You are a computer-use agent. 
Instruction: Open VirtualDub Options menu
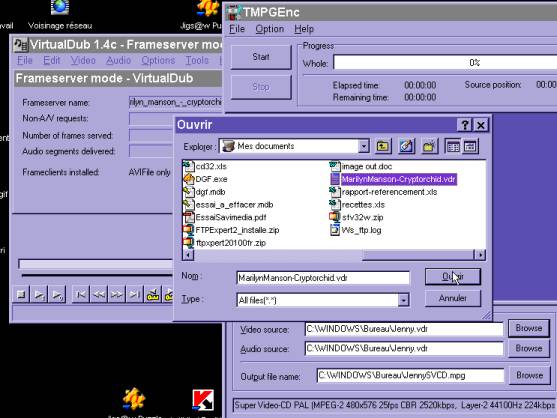point(158,60)
